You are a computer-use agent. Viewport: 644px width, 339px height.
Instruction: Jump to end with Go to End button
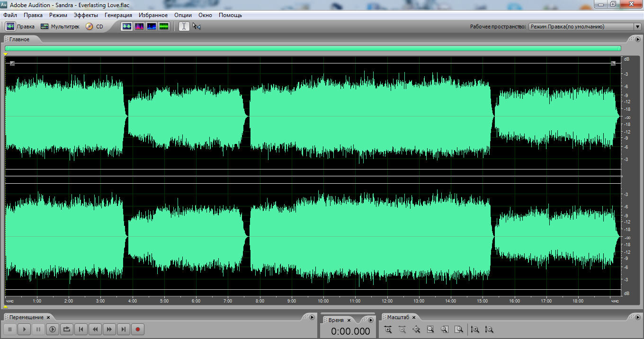tap(124, 329)
